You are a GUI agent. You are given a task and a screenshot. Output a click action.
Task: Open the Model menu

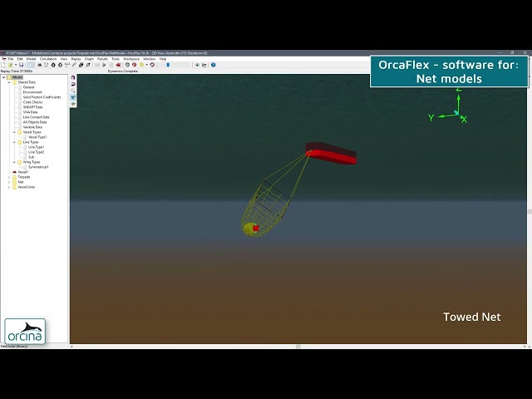pos(32,59)
